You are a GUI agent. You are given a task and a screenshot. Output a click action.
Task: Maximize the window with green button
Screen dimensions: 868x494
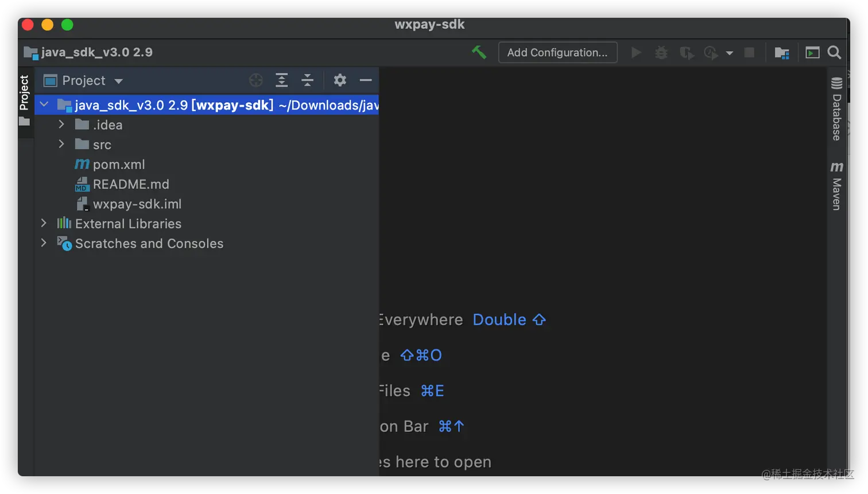coord(67,25)
